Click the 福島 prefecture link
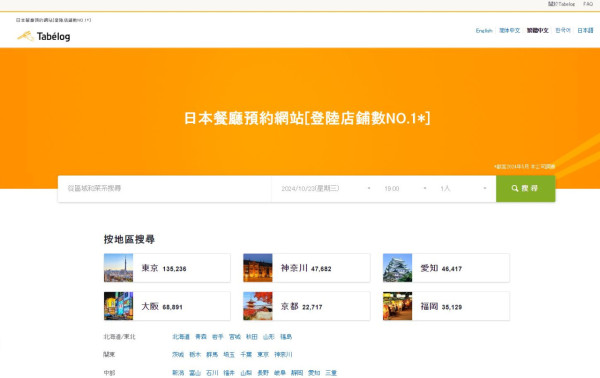Viewport: 600px width, 378px height. 286,337
